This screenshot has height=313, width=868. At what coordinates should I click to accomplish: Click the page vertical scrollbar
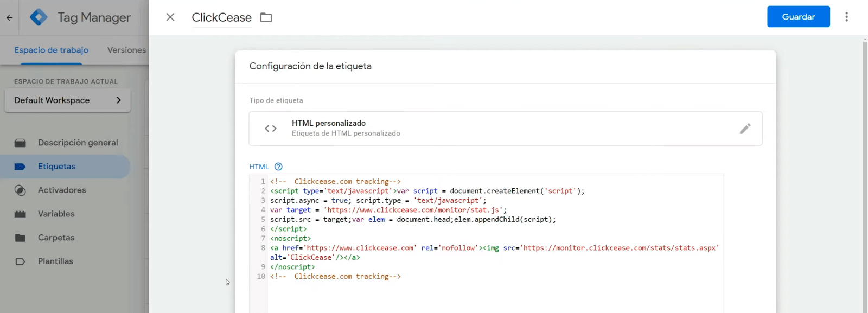(x=865, y=175)
